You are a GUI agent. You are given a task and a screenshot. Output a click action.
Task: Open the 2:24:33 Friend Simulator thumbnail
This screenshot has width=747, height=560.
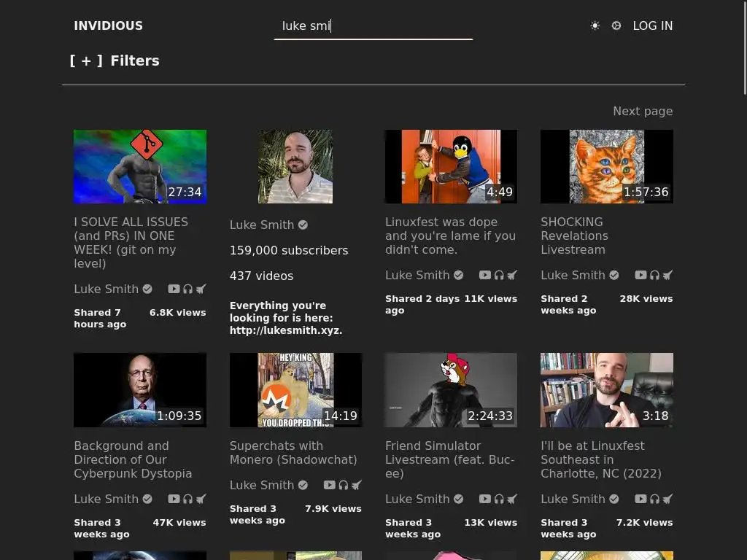451,390
